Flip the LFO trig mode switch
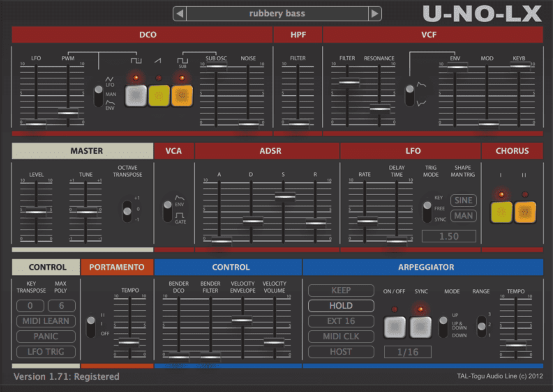Image resolution: width=553 pixels, height=392 pixels. click(x=427, y=211)
